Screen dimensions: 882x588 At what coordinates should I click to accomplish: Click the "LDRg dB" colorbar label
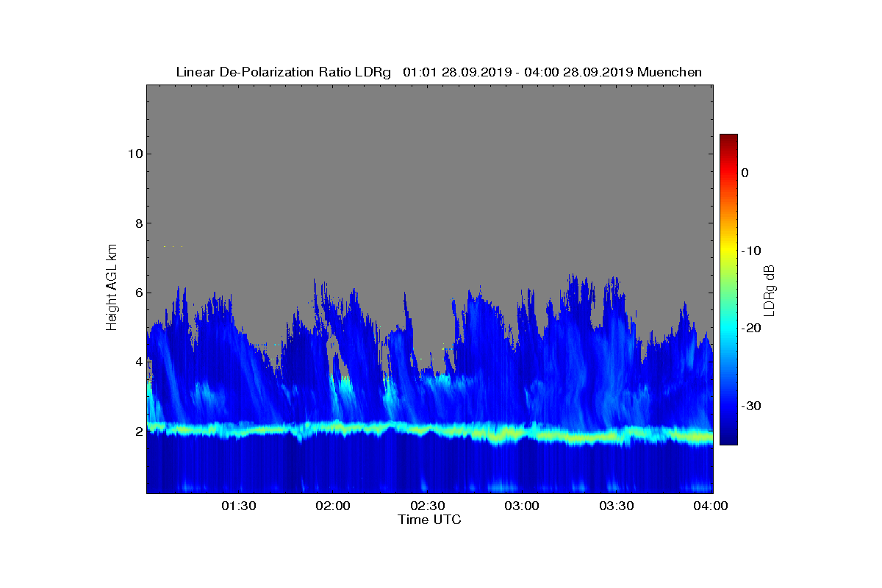(x=770, y=290)
